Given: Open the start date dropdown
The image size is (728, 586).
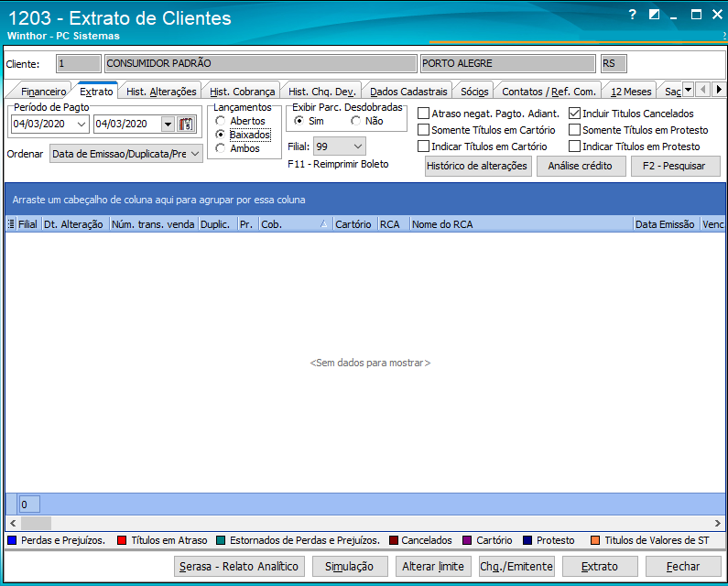Looking at the screenshot, I should (81, 124).
